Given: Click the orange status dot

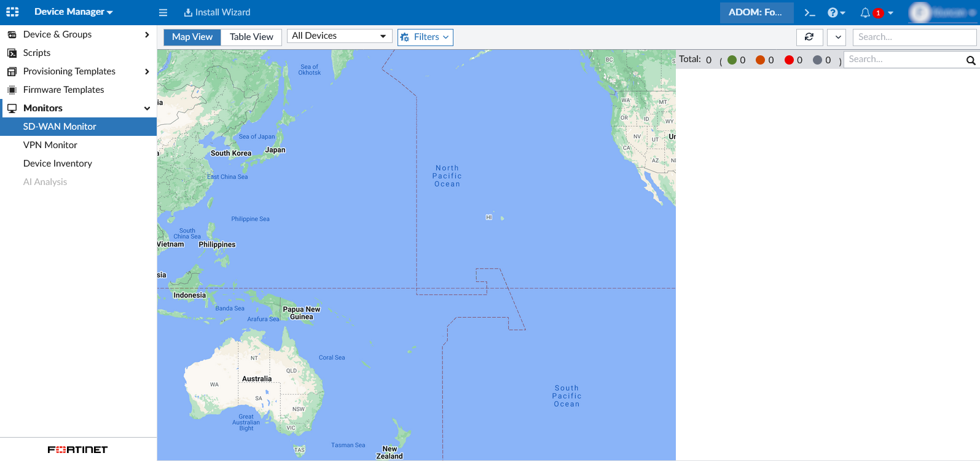Looking at the screenshot, I should pyautogui.click(x=760, y=60).
